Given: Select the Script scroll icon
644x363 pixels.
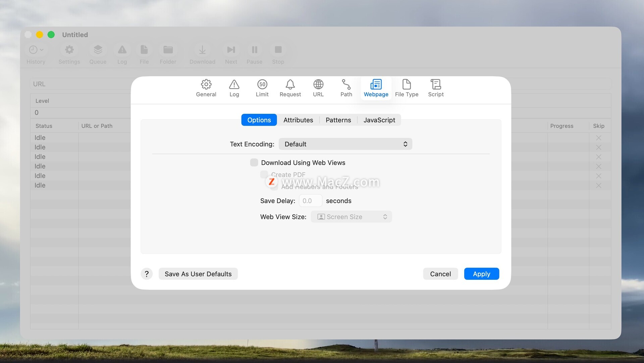Looking at the screenshot, I should 436,84.
